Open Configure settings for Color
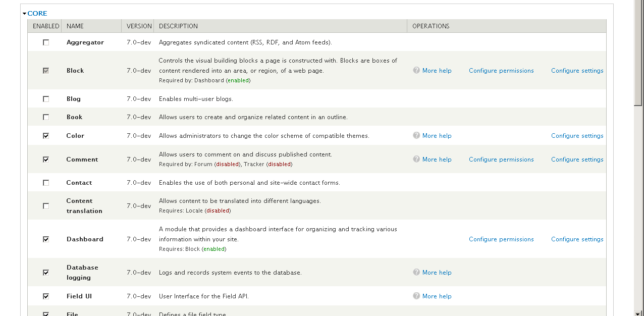 [577, 136]
